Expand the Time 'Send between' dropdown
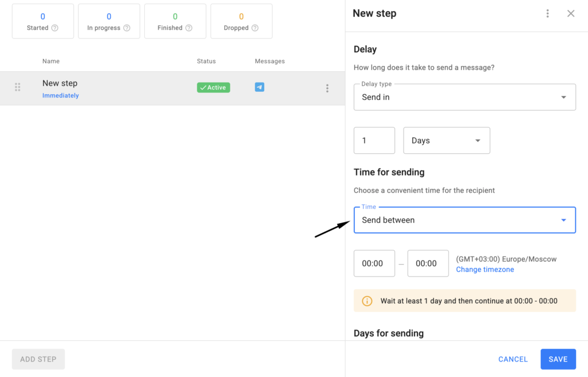The width and height of the screenshot is (588, 377). (x=465, y=220)
